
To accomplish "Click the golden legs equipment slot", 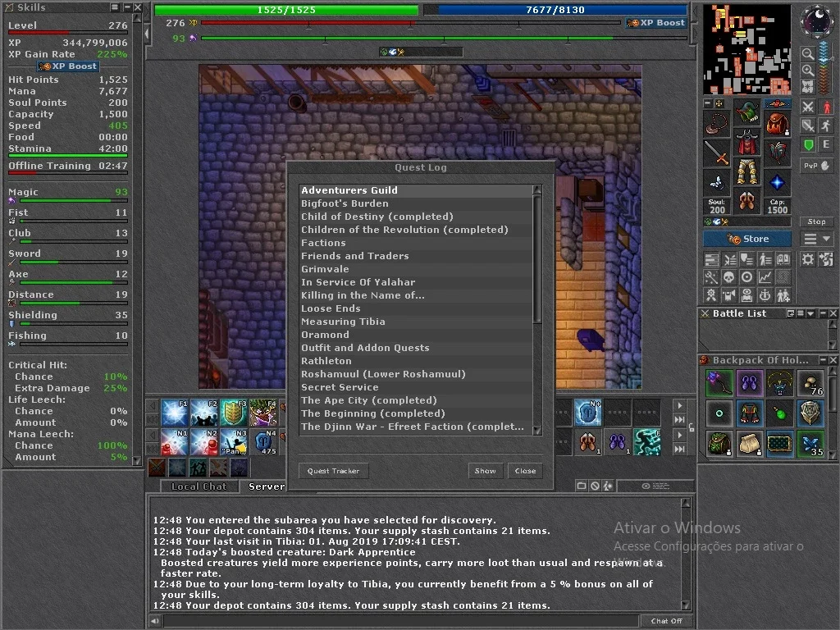I will coord(746,172).
